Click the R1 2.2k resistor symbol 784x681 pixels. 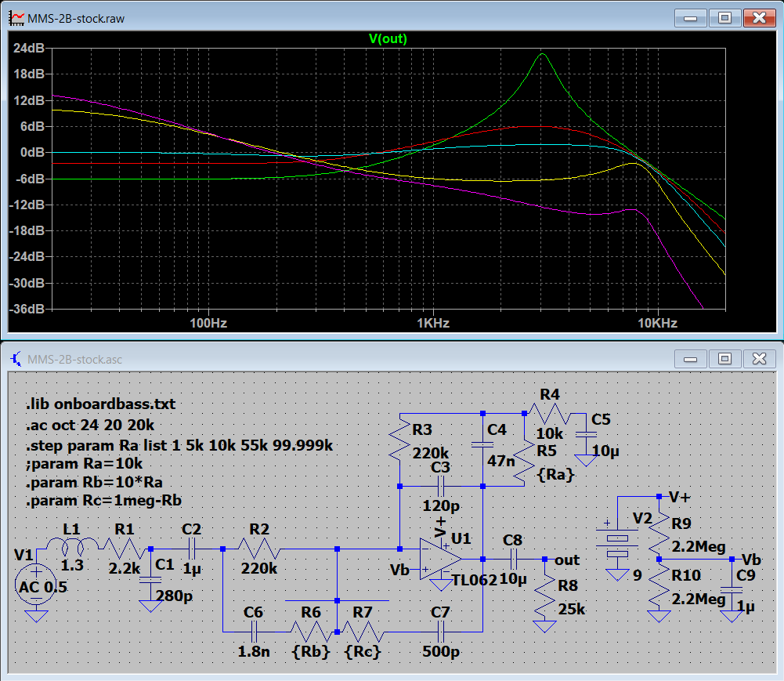[125, 549]
